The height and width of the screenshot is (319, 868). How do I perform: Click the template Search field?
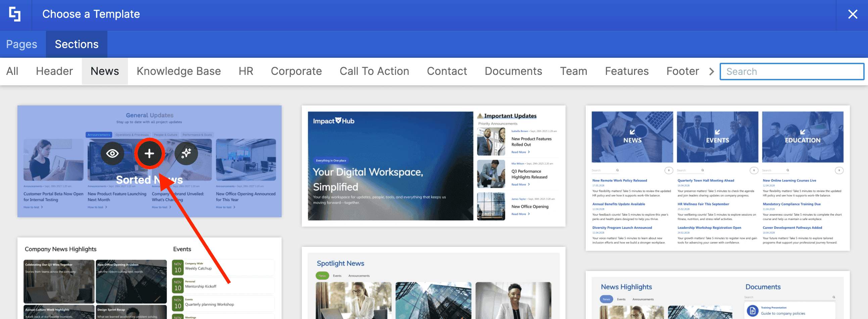(791, 72)
